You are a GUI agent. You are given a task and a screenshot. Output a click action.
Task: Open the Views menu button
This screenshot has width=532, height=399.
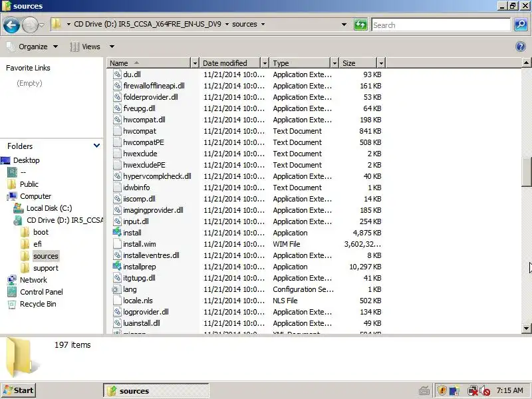click(x=85, y=47)
